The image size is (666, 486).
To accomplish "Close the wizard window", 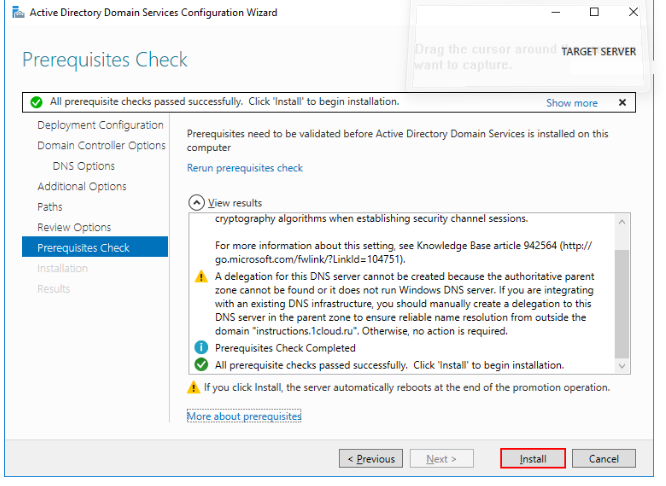I will [633, 12].
